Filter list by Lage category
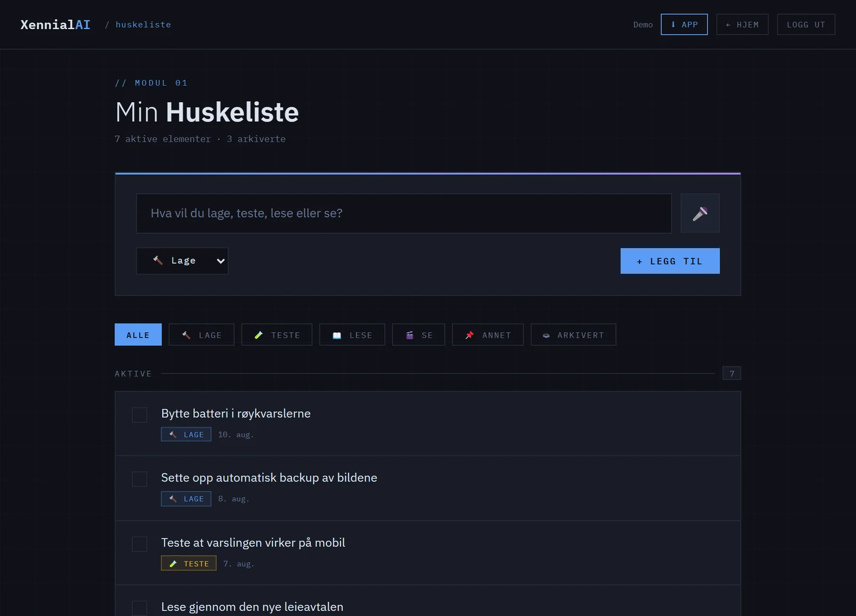 (202, 335)
